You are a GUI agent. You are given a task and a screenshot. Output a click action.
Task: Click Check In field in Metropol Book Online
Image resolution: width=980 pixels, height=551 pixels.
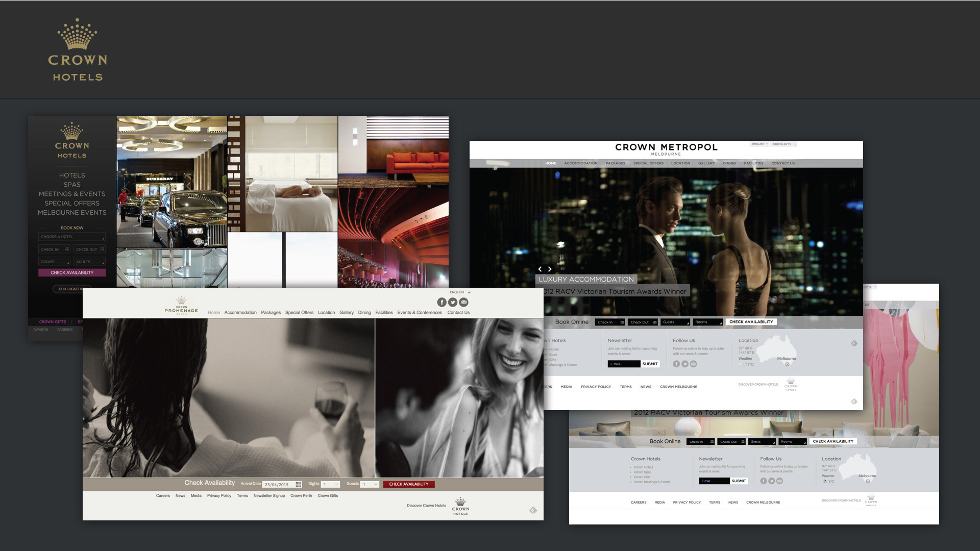[610, 322]
